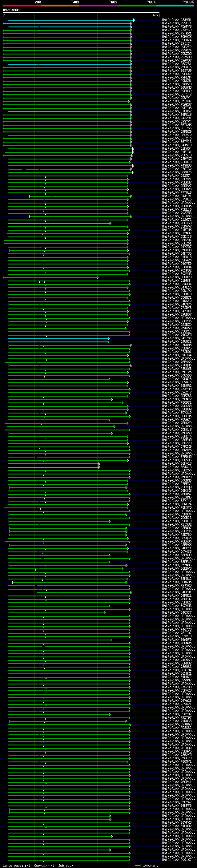Select label UniRef100_C7YN87
Screen dimensions: 197x868
176,233
